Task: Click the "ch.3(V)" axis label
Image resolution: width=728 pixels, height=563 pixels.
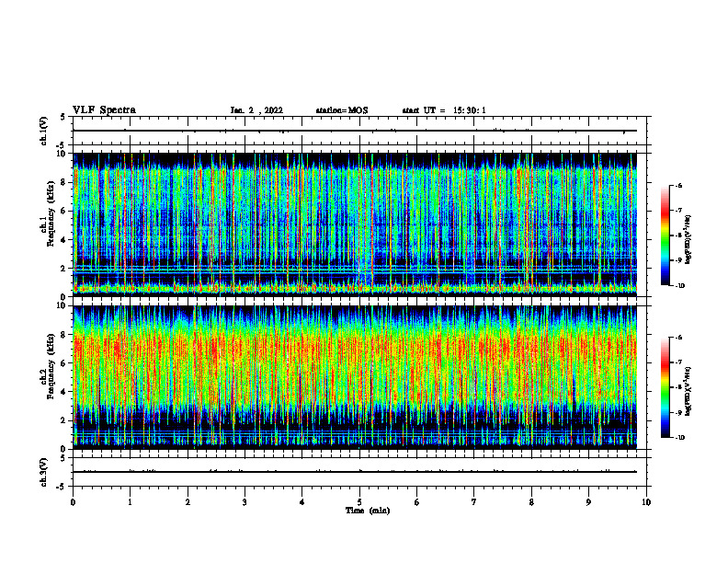Action: [x=43, y=472]
